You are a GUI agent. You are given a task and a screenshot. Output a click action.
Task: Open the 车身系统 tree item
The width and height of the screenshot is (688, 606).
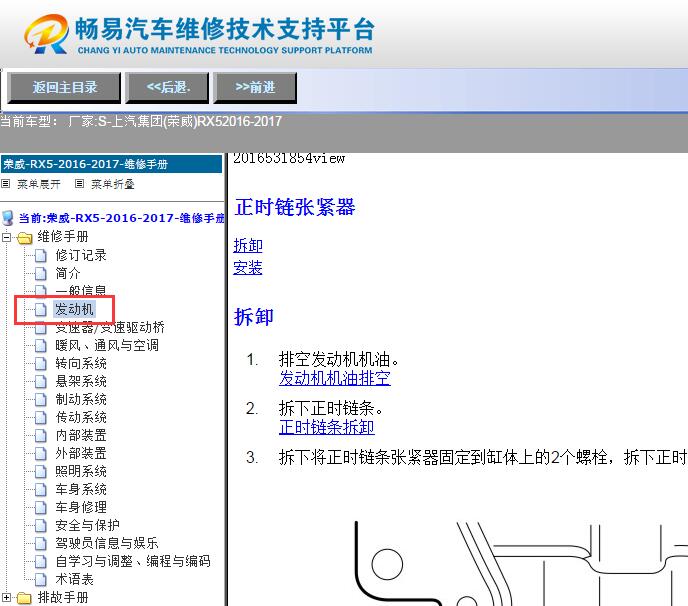pyautogui.click(x=81, y=489)
